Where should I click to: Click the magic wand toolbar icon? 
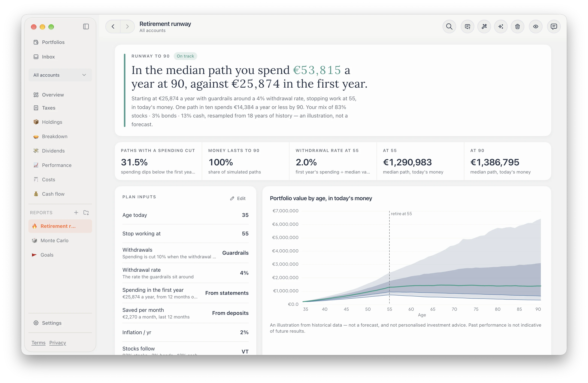[x=484, y=26]
